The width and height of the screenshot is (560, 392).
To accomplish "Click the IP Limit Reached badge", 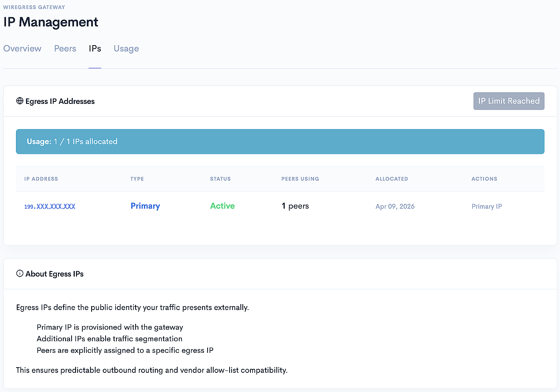I will (x=508, y=101).
